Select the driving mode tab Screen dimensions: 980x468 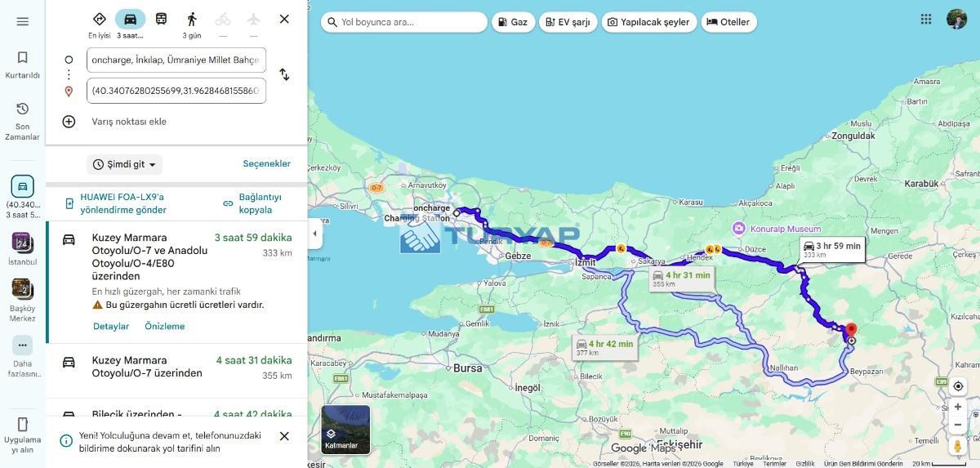(130, 19)
